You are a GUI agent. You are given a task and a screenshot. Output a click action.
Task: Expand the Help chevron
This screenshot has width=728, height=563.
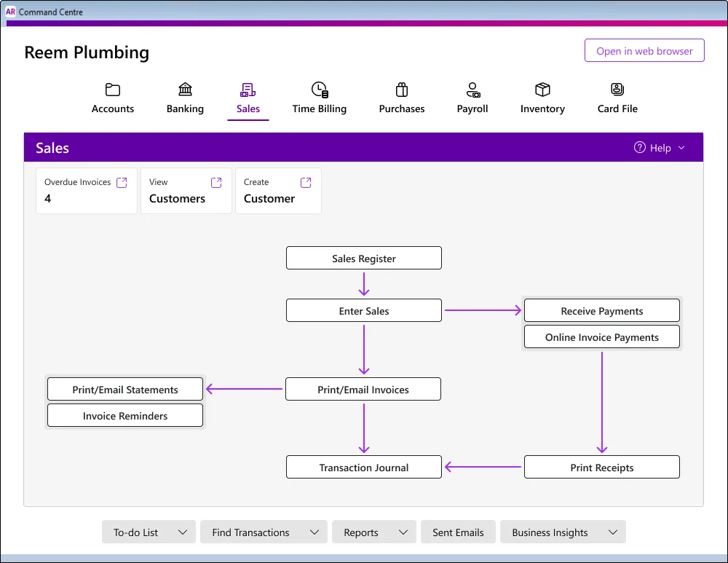[681, 148]
